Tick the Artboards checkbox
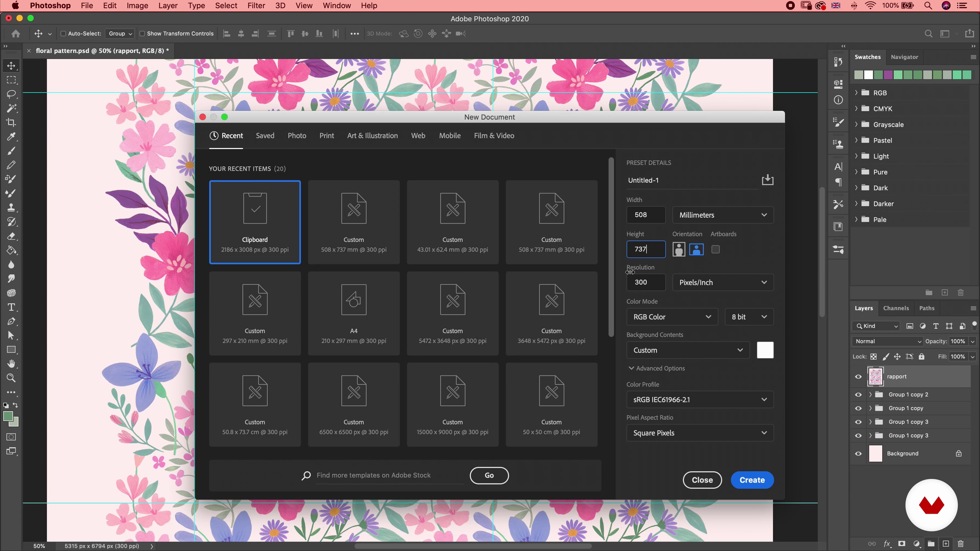The image size is (980, 551). pyautogui.click(x=716, y=249)
